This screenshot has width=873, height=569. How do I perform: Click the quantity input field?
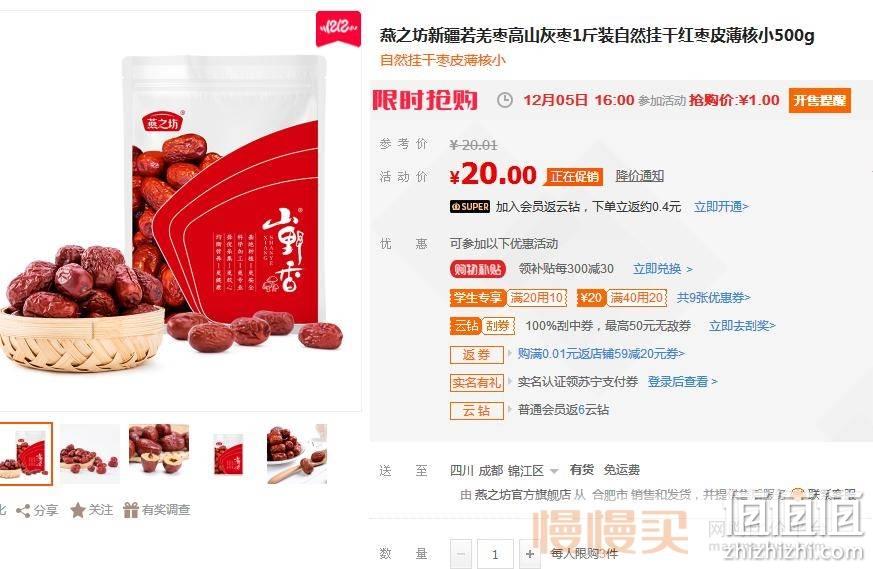pos(495,554)
